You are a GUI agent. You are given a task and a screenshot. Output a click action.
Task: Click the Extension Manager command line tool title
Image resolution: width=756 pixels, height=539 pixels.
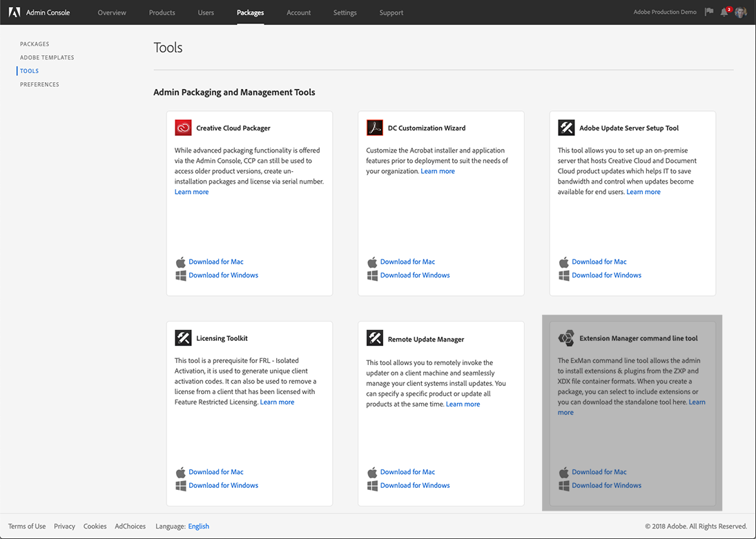(x=639, y=338)
